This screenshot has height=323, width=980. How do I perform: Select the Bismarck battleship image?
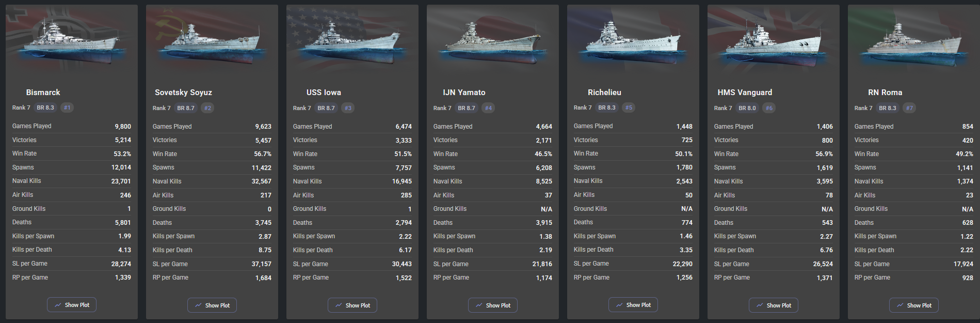(71, 40)
